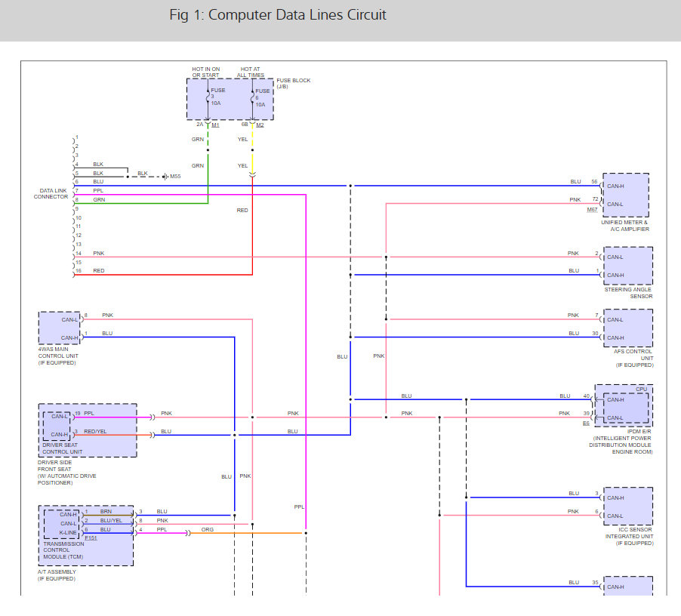The image size is (681, 616).
Task: Click the Transmission Control Module box
Action: click(86, 536)
